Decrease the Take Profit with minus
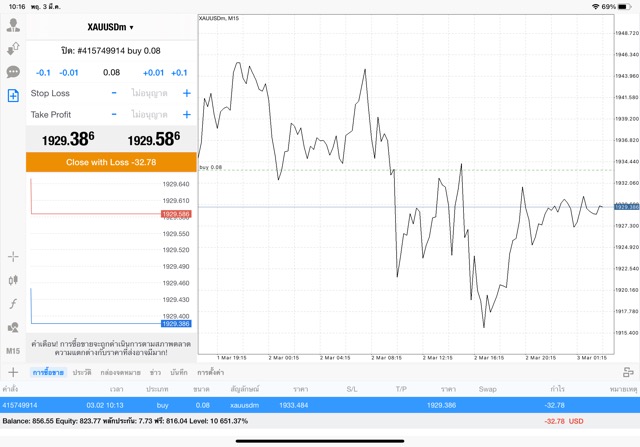Image resolution: width=640 pixels, height=447 pixels. [114, 114]
